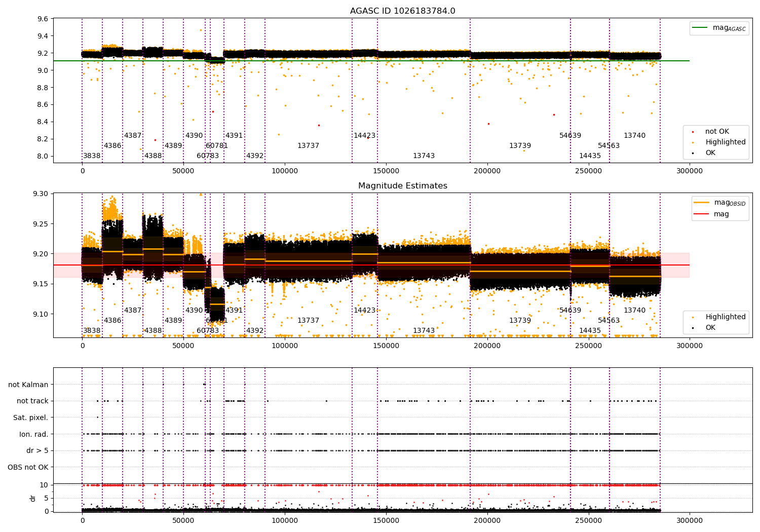Screen dimensions: 760x532
Task: Click the 150000 x-tick under the top plot
Action: 386,171
